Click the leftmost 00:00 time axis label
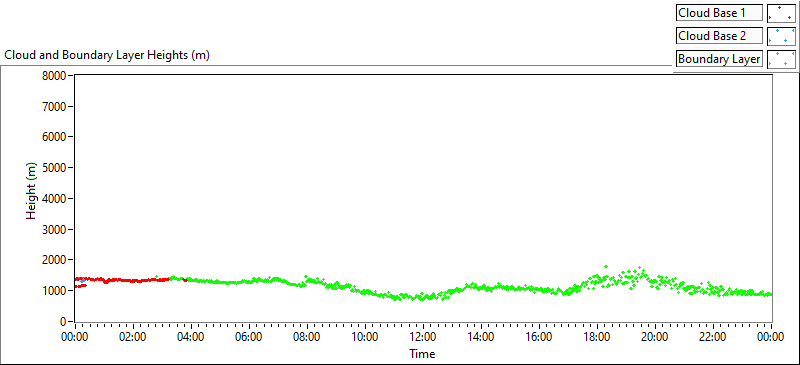Viewport: 800px width, 365px height. pyautogui.click(x=76, y=337)
